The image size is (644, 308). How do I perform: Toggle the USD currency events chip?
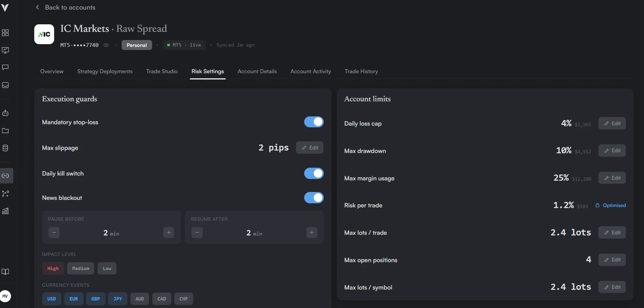(x=52, y=299)
